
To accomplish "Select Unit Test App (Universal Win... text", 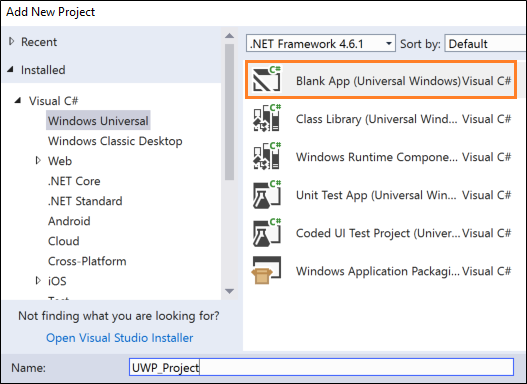I will tap(376, 195).
